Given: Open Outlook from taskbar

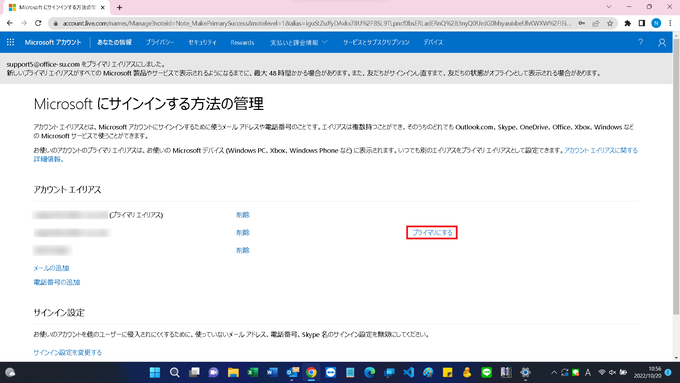Looking at the screenshot, I should click(292, 372).
